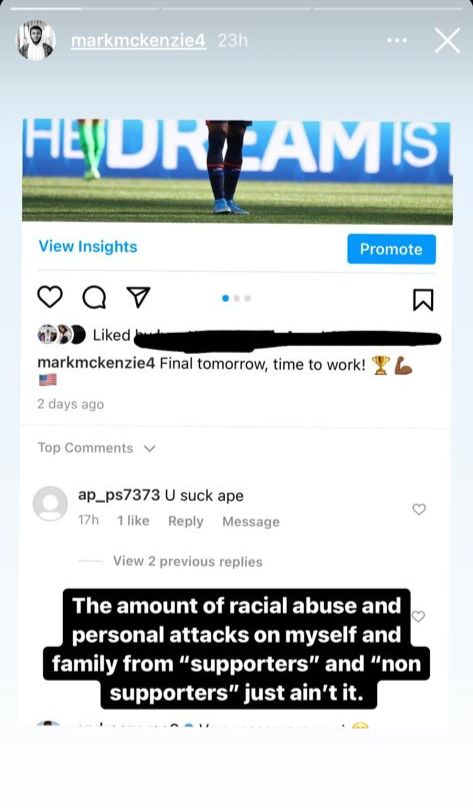The width and height of the screenshot is (473, 808).
Task: Click the View Insights link
Action: click(x=88, y=247)
